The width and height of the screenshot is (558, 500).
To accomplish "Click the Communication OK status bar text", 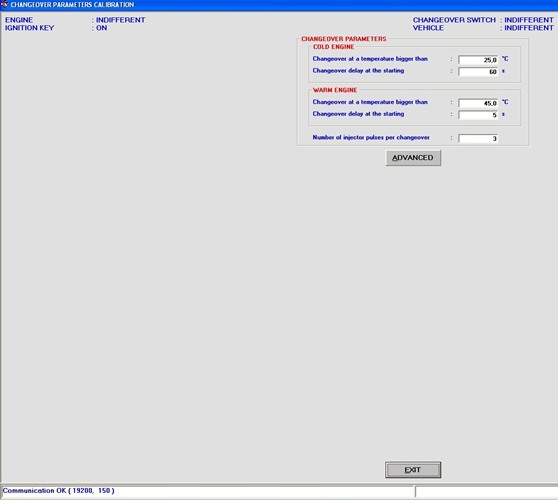I will (x=58, y=490).
